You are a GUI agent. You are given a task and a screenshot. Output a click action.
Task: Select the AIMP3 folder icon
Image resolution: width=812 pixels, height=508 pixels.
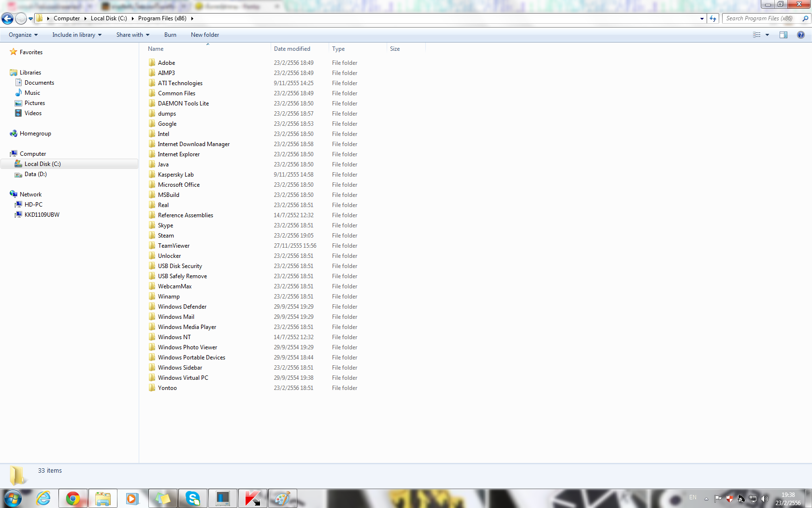tap(152, 73)
